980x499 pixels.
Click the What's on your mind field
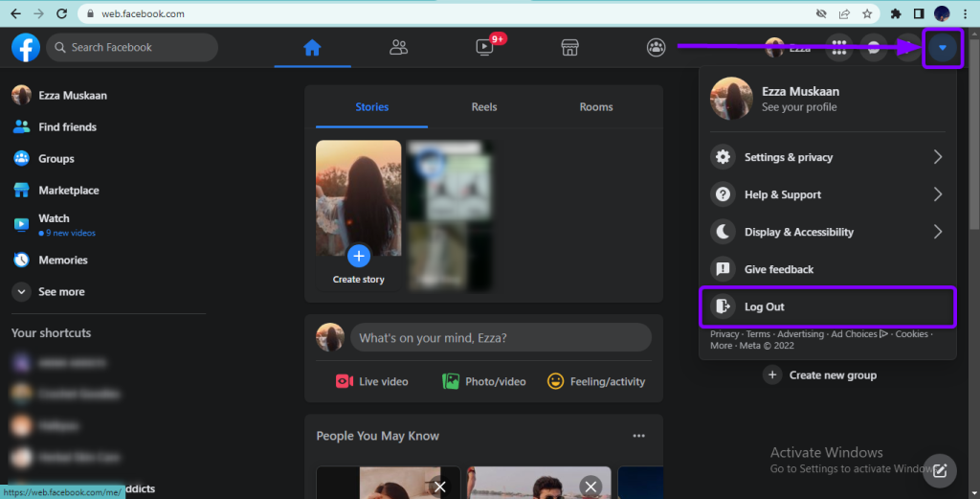point(500,337)
